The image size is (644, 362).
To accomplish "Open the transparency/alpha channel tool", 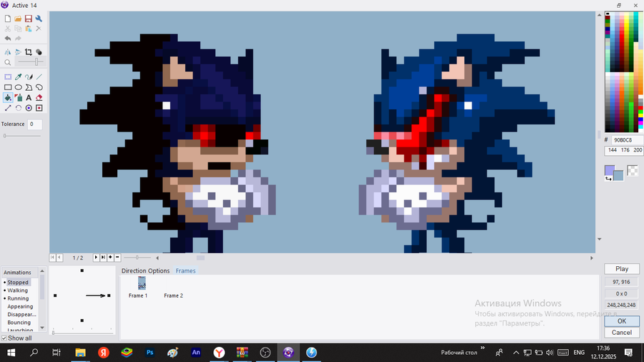I will point(39,52).
